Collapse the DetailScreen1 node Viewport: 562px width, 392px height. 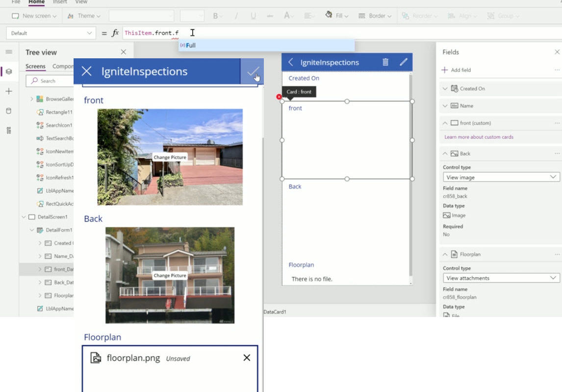[x=24, y=217]
